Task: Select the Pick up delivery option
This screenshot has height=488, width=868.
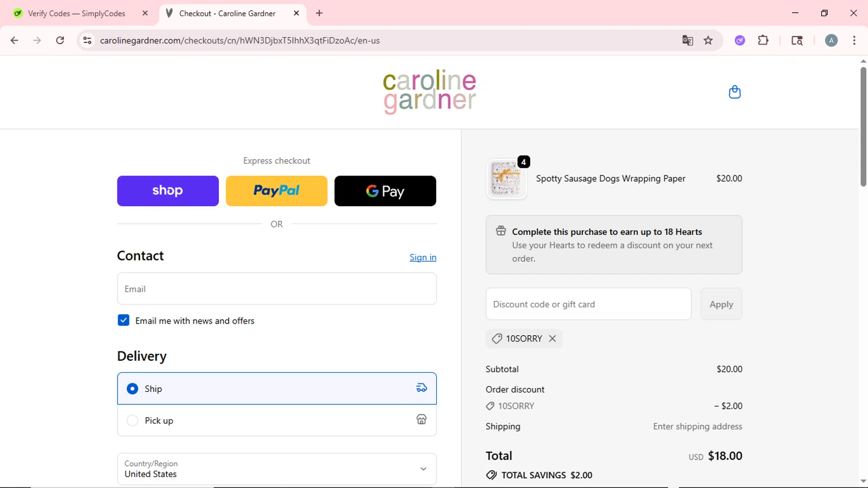Action: coord(277,420)
